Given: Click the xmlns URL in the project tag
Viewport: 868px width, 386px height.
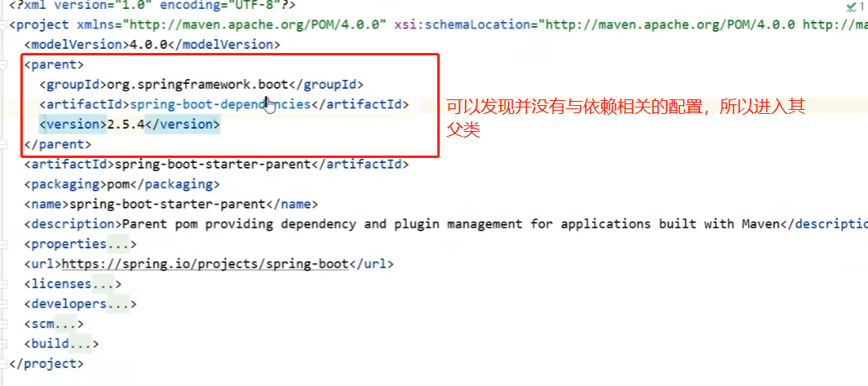Looking at the screenshot, I should coord(253,25).
